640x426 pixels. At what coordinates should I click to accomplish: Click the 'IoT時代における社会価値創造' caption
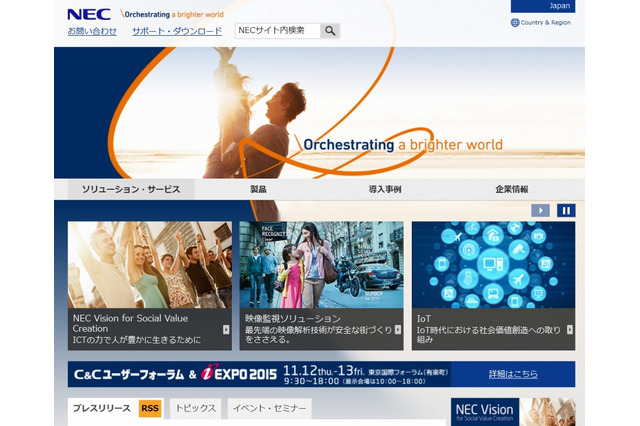(x=489, y=335)
